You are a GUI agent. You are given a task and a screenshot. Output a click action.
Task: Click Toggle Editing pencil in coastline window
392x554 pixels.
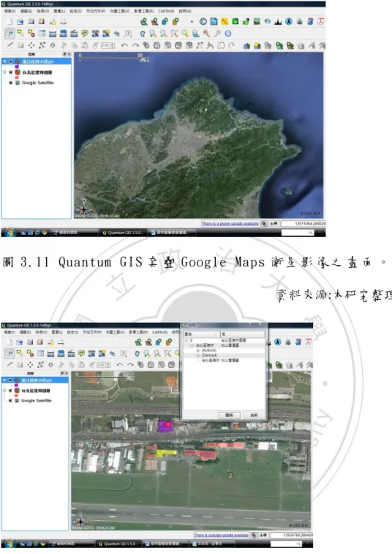click(x=10, y=45)
